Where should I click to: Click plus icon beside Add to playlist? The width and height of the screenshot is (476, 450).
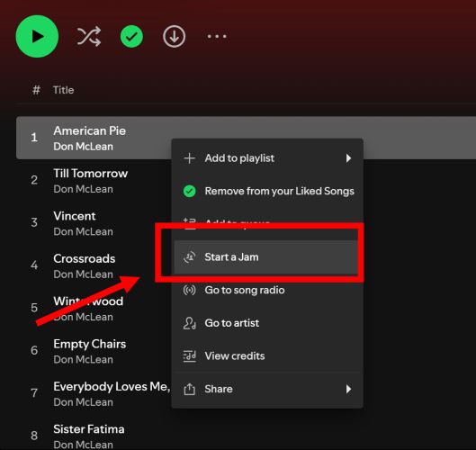[190, 158]
